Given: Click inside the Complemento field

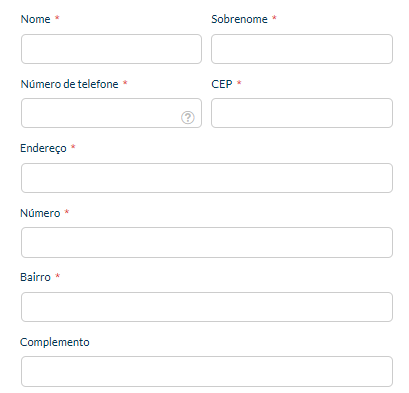Looking at the screenshot, I should [207, 371].
